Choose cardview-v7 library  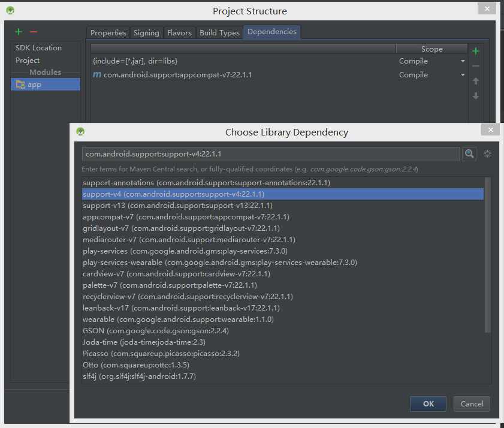283,274
